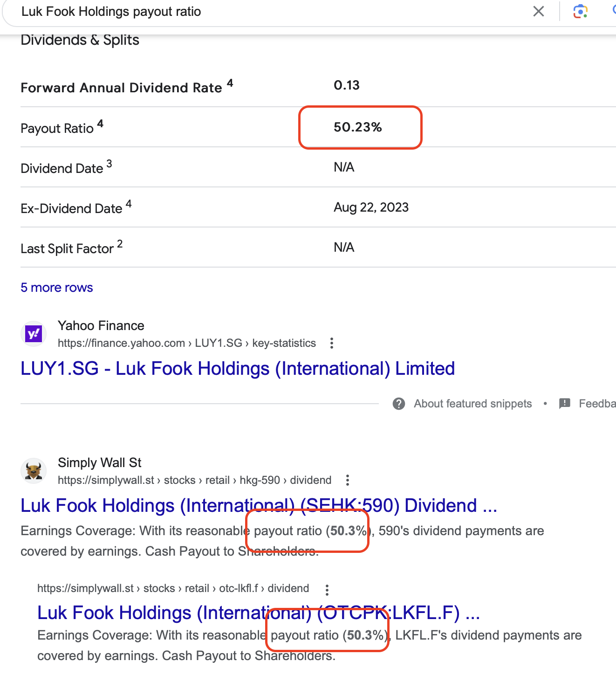616x675 pixels.
Task: Click the '0.13' dividend rate value
Action: (347, 85)
